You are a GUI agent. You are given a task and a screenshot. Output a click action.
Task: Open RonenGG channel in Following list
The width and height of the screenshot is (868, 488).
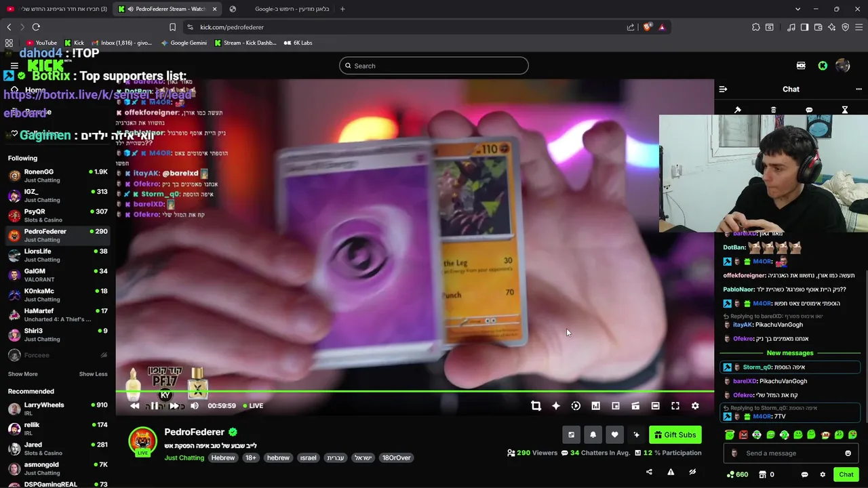pos(58,176)
